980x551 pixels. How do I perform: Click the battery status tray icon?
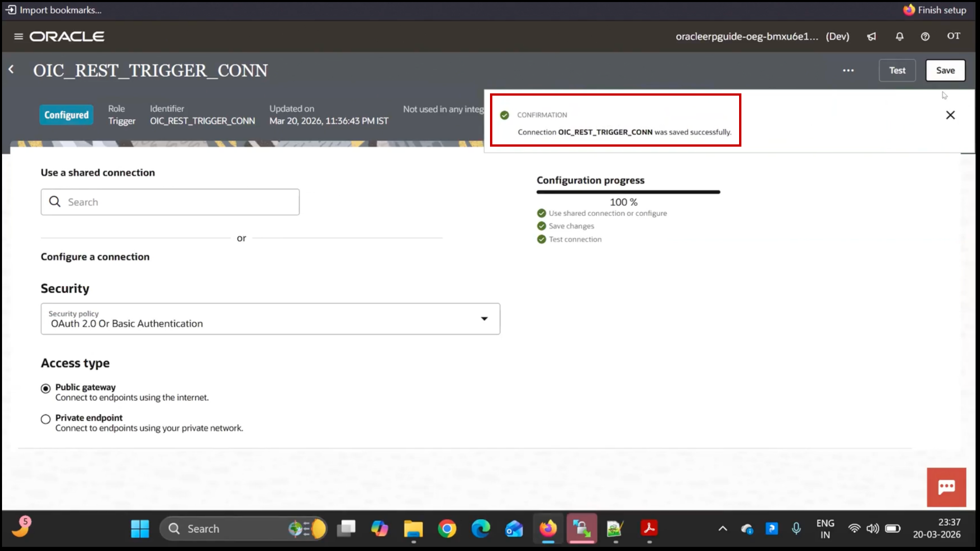pyautogui.click(x=893, y=529)
